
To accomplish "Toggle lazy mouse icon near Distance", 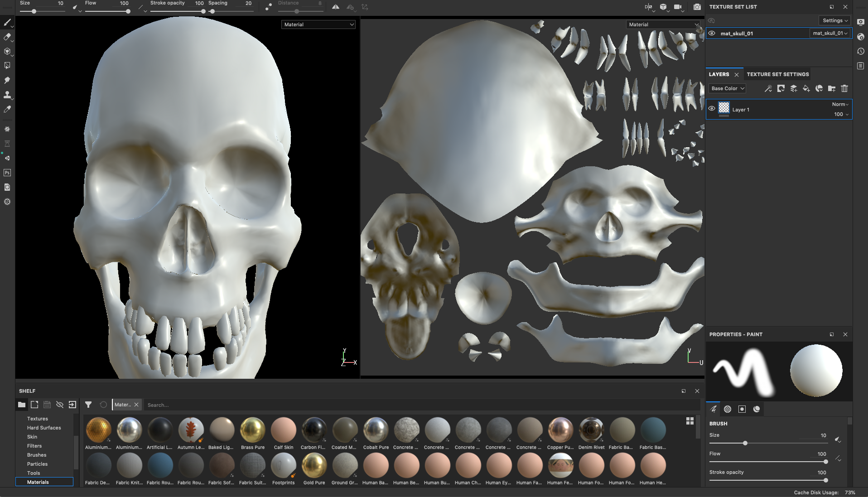I will (269, 7).
